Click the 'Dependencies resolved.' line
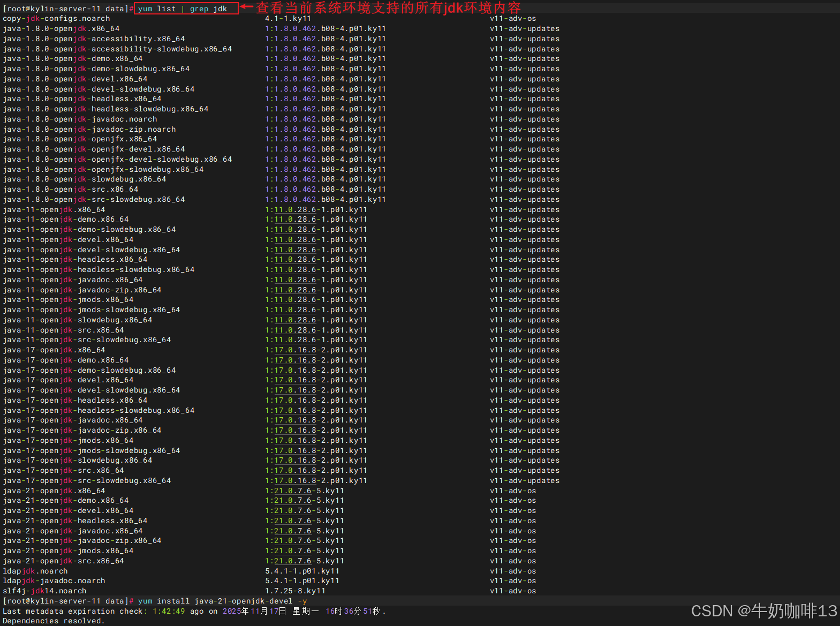This screenshot has width=840, height=626. click(54, 621)
